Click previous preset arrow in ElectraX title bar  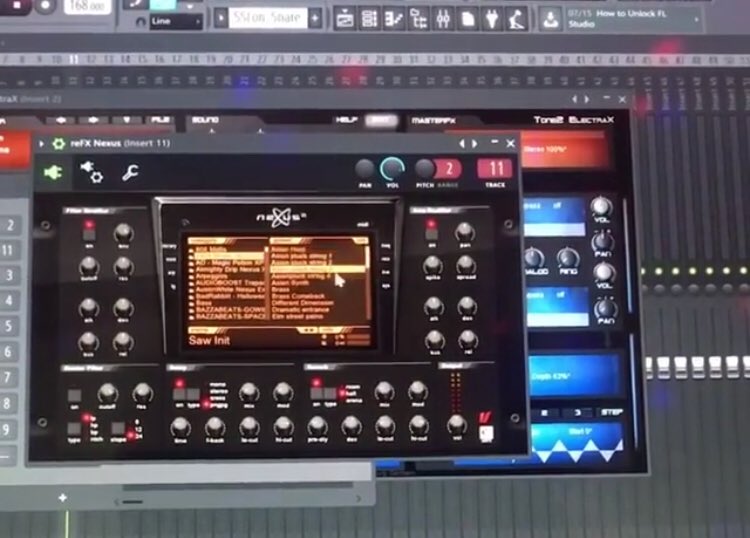[575, 99]
